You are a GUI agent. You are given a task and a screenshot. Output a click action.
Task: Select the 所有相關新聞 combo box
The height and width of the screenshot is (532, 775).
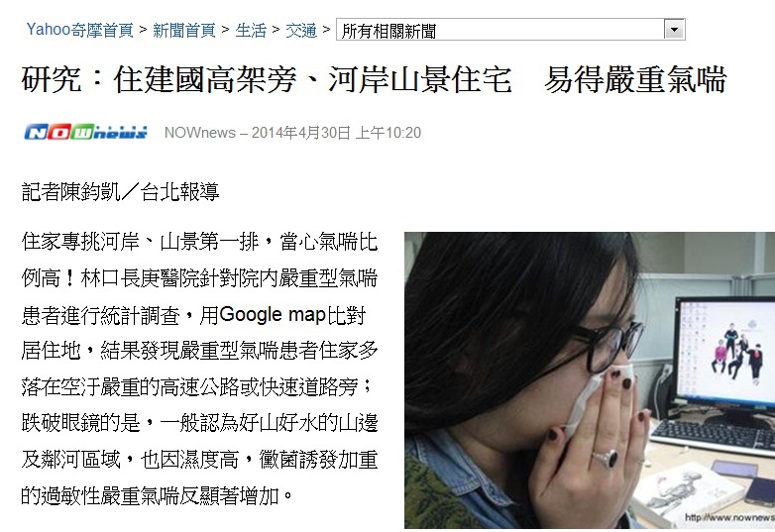[510, 30]
